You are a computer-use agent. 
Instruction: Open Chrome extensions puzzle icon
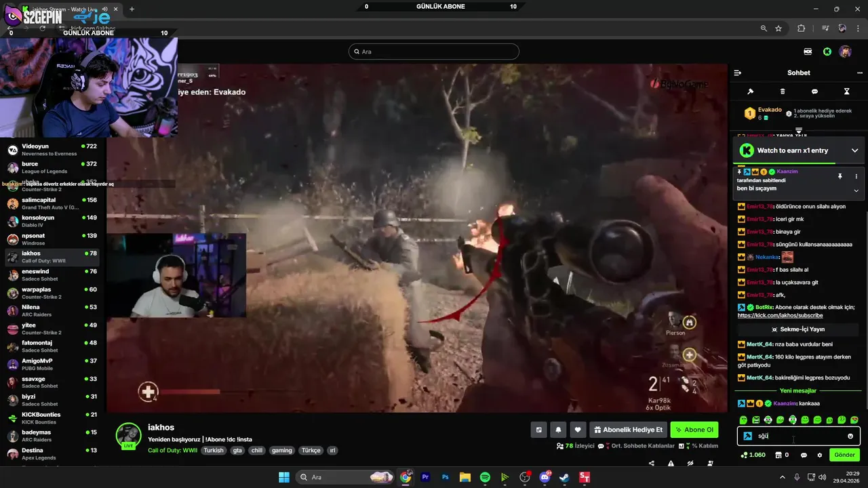coord(802,28)
